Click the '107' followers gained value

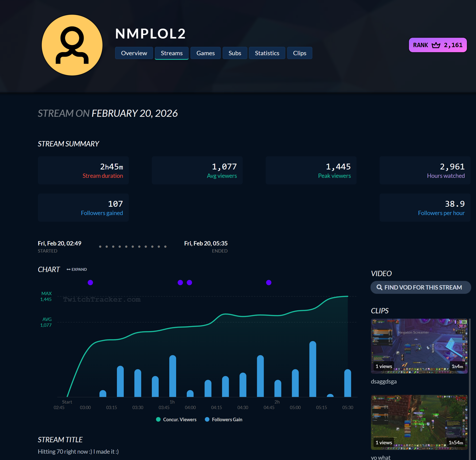115,204
